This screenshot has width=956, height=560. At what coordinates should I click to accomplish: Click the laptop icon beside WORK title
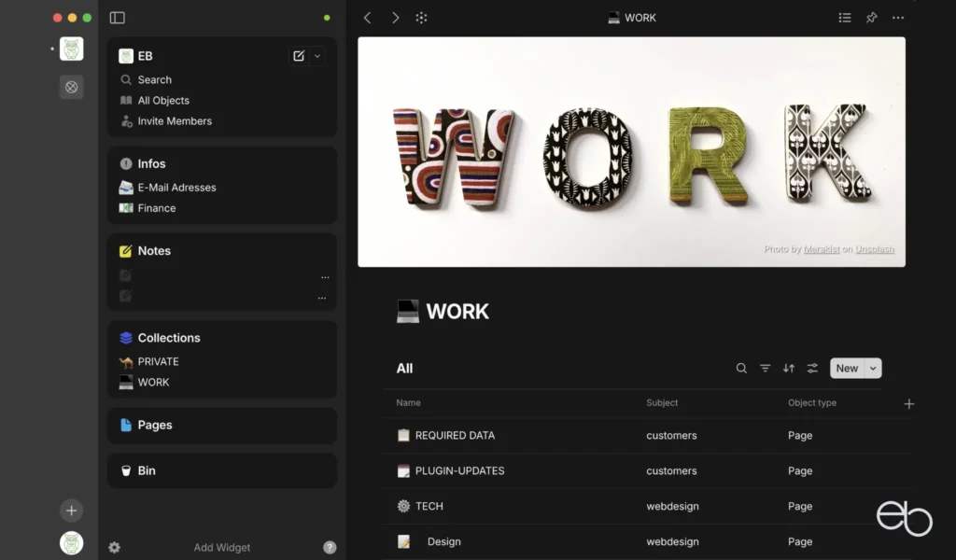(407, 312)
